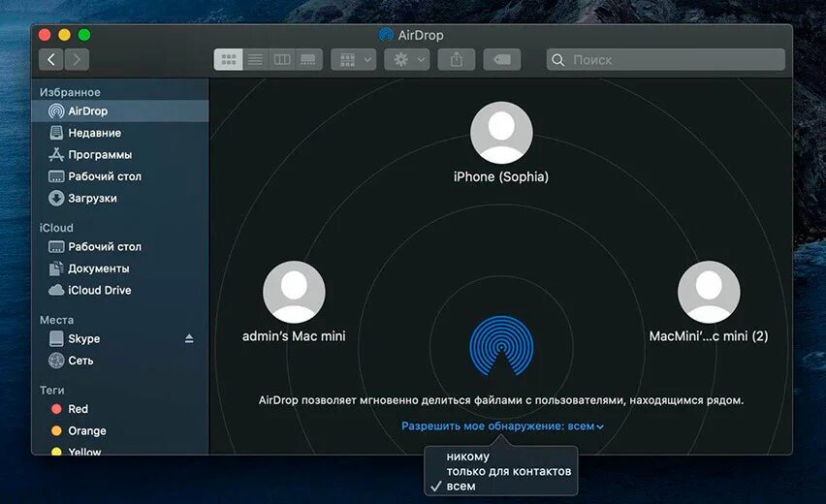Open the Разрешить мое обнаружение dropdown
This screenshot has width=826, height=504.
tap(502, 426)
